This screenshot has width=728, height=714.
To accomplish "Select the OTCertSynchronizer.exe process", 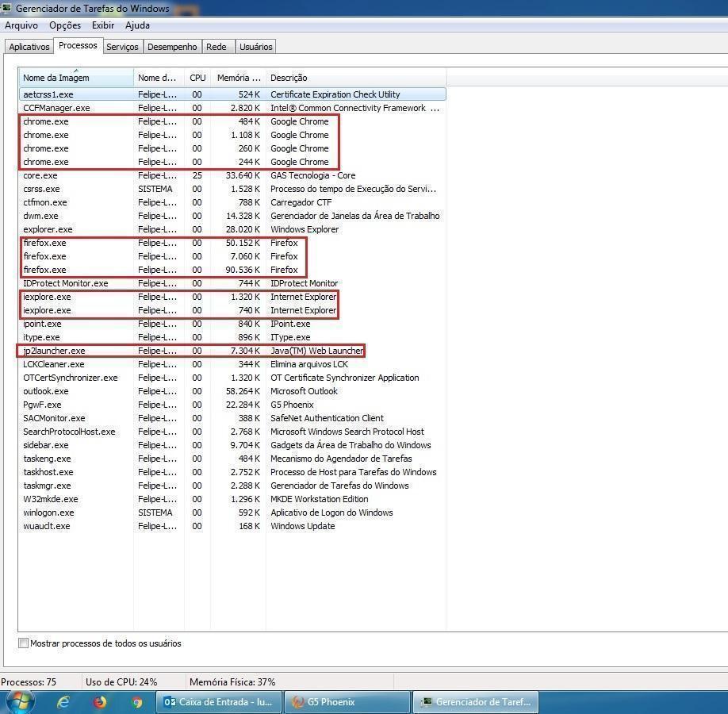I will tap(232, 377).
